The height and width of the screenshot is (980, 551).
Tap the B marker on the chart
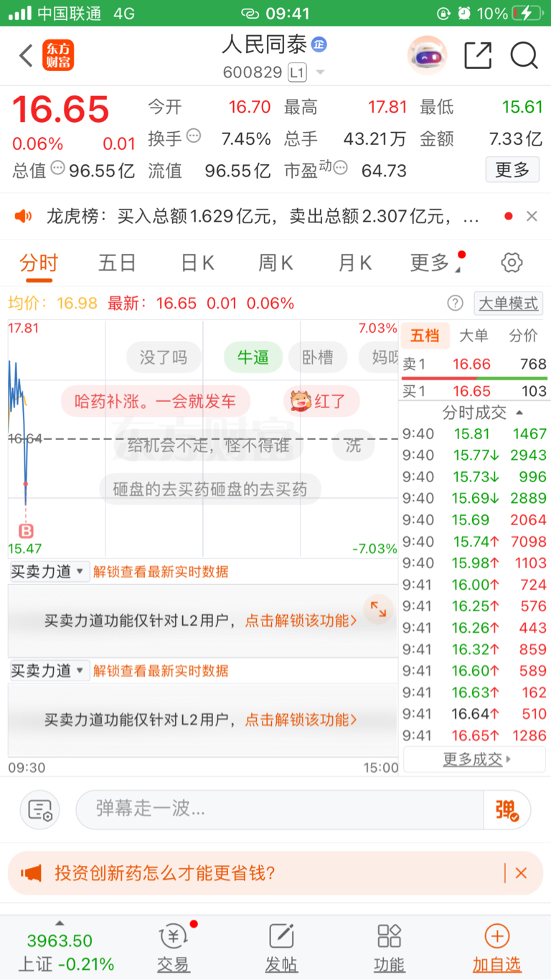pos(26,531)
